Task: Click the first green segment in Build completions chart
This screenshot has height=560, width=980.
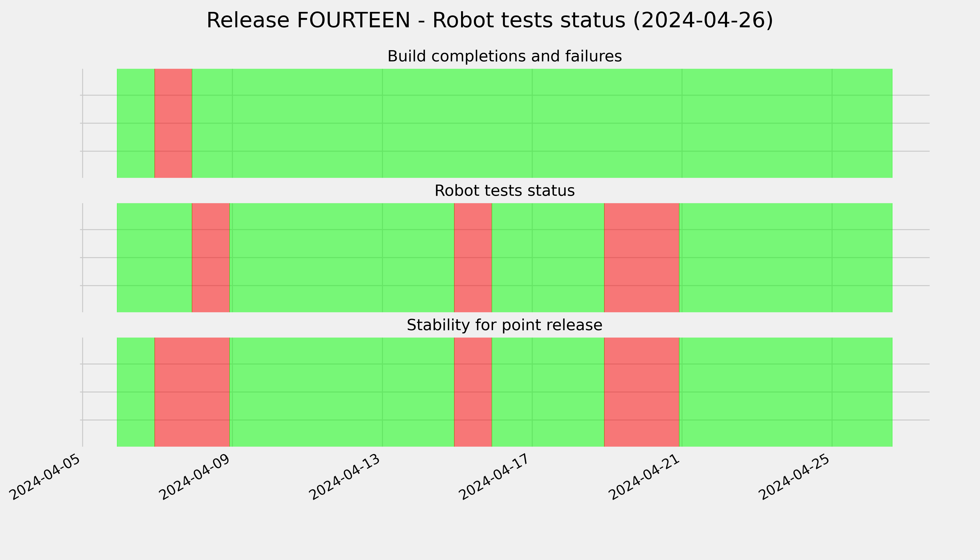Action: coord(136,123)
